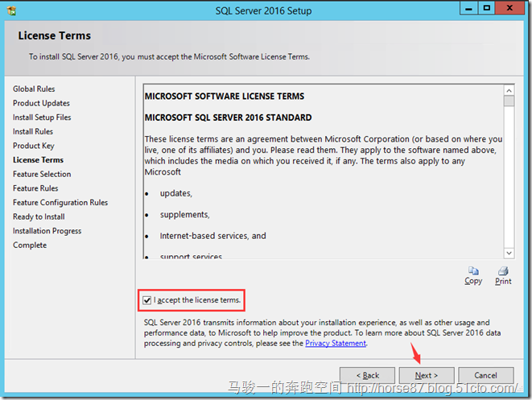Go Back to the previous step

coord(368,375)
